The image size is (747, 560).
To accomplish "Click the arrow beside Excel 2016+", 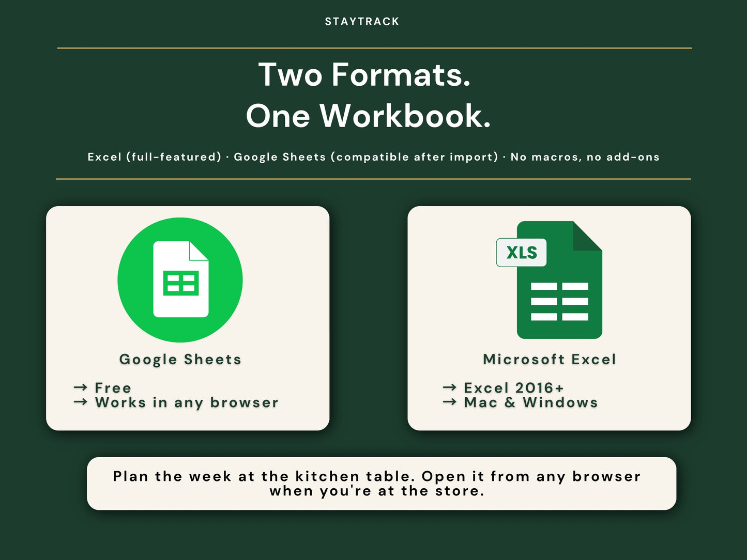I will 450,387.
